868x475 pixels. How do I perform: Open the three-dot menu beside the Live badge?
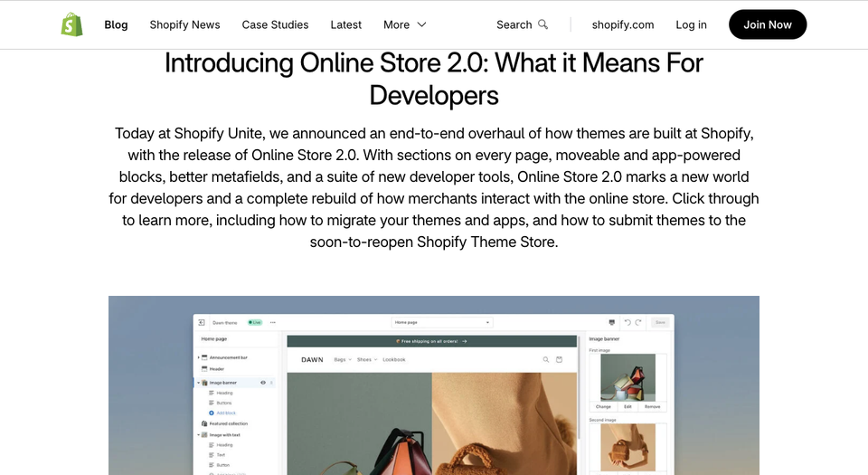tap(272, 322)
